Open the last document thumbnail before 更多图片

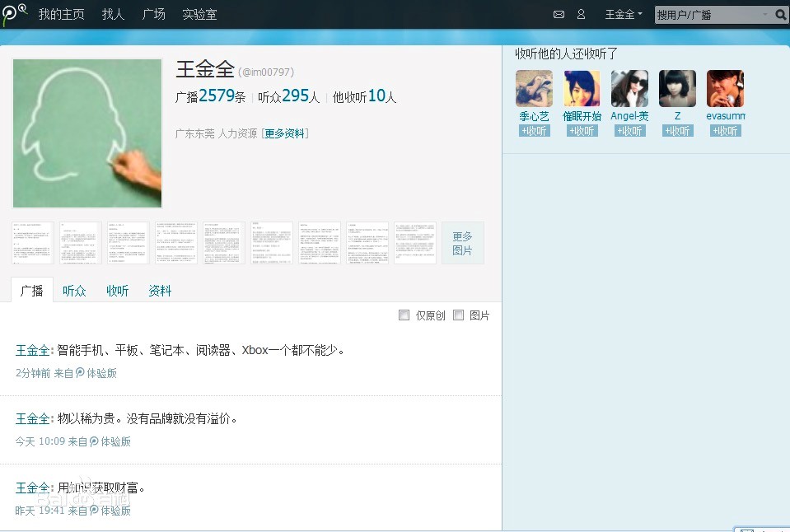point(415,243)
